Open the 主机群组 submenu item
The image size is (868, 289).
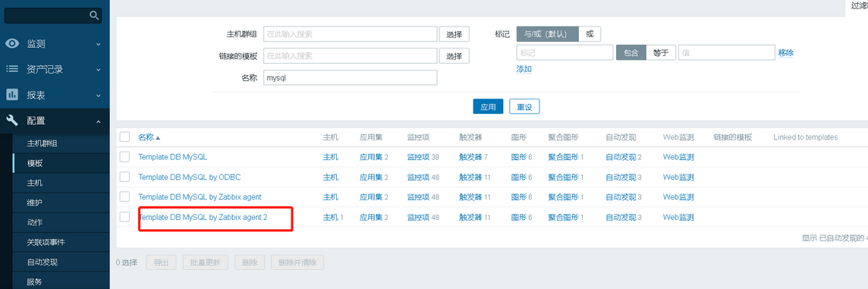point(42,143)
